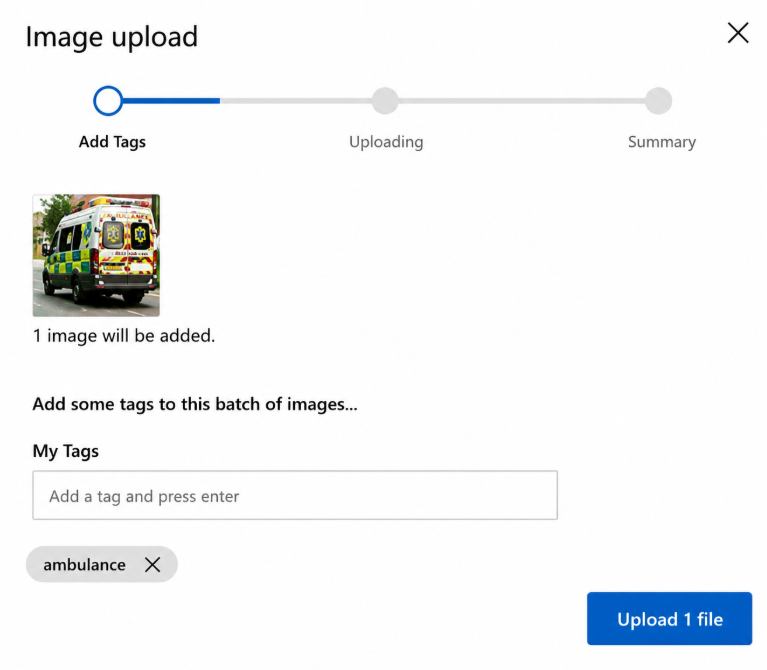Click the blue Add Tags step circle
Viewport: 767px width, 670px height.
click(x=108, y=101)
